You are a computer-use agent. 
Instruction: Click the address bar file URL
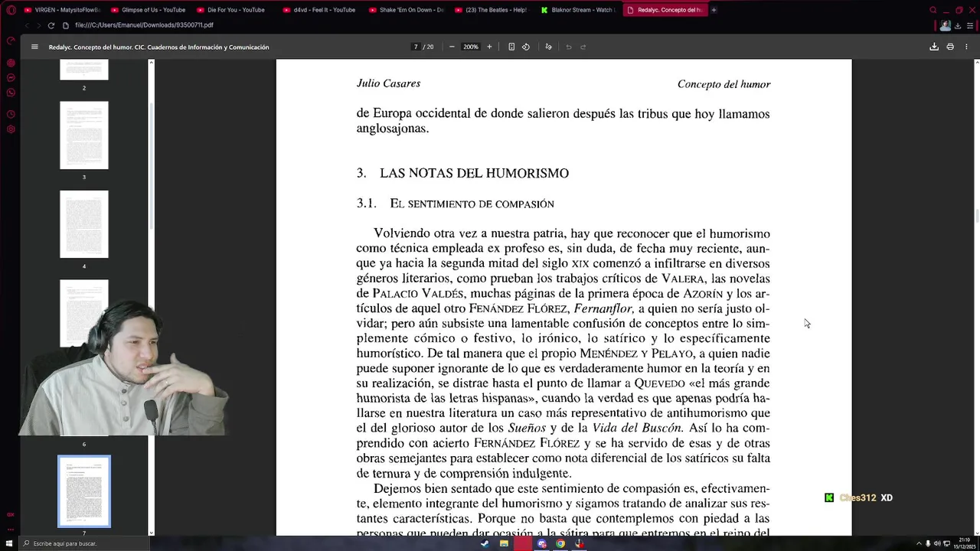(144, 25)
